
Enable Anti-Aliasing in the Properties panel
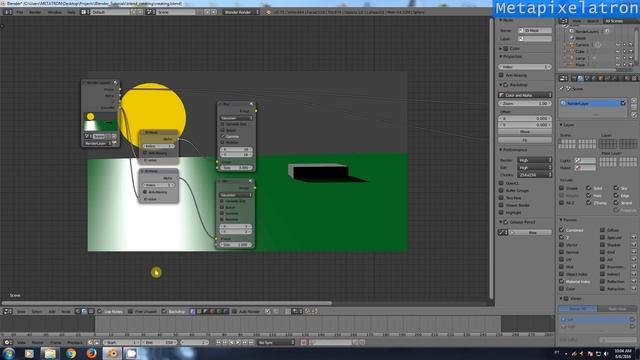pyautogui.click(x=501, y=75)
